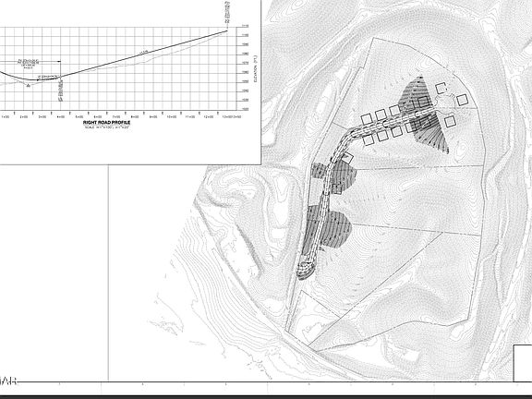
Task: Select the grade percentage label on the profile line
Action: point(145,52)
